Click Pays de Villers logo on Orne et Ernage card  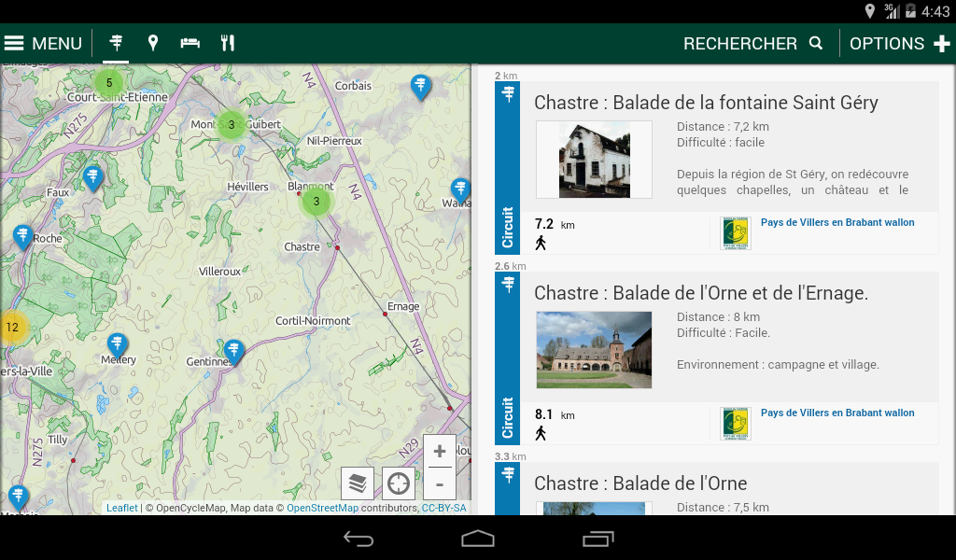point(736,424)
